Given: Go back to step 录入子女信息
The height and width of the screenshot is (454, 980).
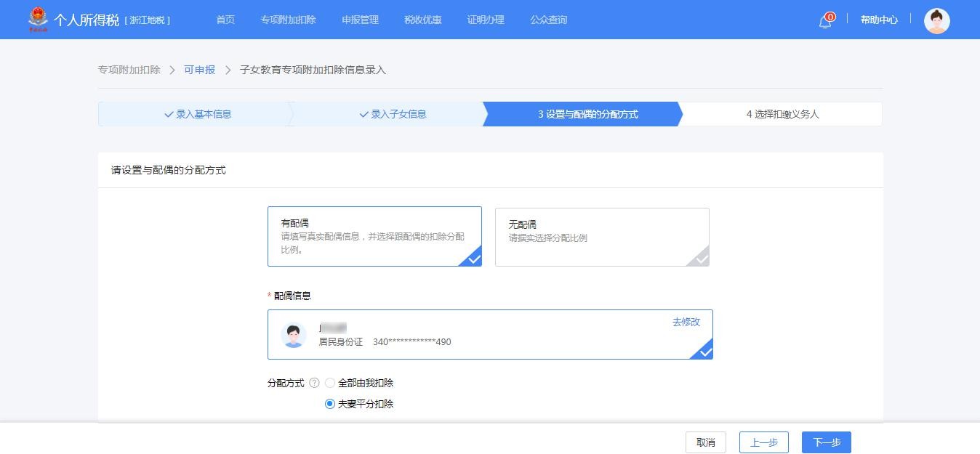Looking at the screenshot, I should point(392,114).
